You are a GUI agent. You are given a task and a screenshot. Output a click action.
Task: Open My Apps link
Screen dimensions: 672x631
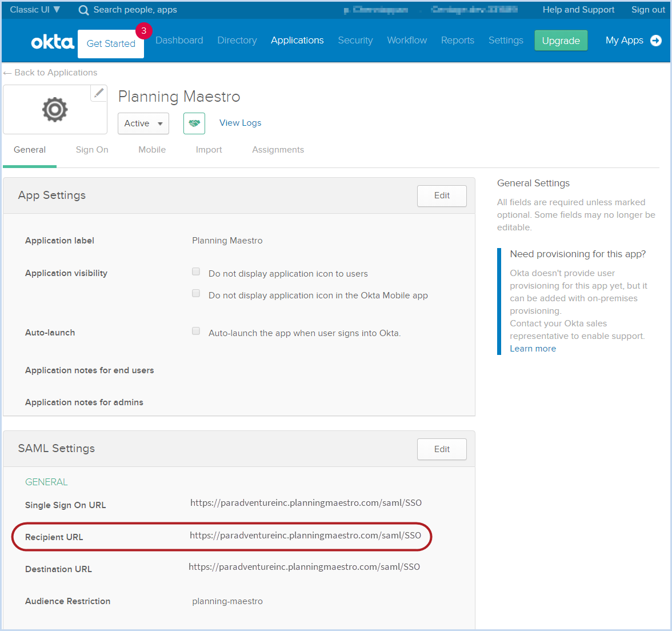click(625, 40)
